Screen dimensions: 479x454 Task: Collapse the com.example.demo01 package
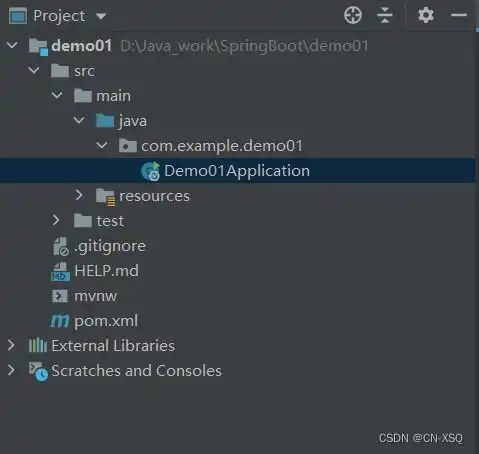point(102,145)
